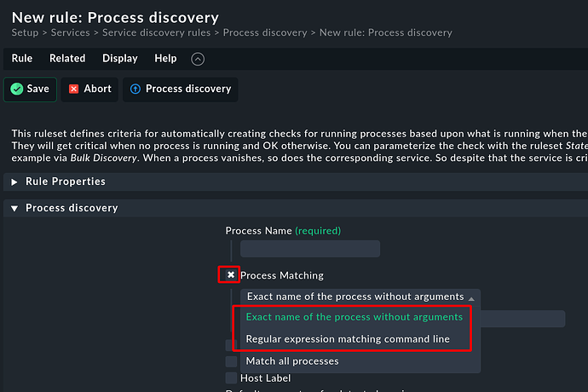588x392 pixels.
Task: Open the Exact name of process dropdown
Action: (x=360, y=297)
